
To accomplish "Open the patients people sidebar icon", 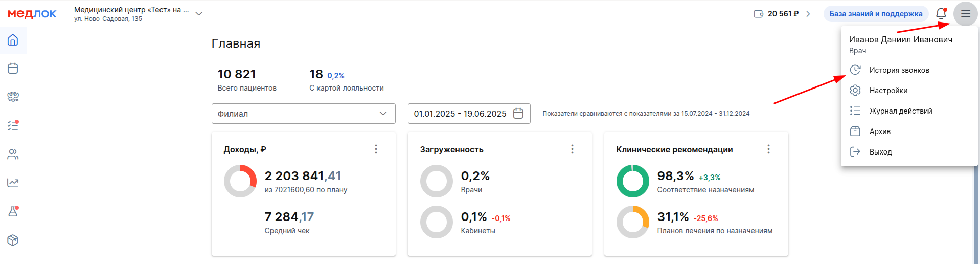I will tap(13, 154).
